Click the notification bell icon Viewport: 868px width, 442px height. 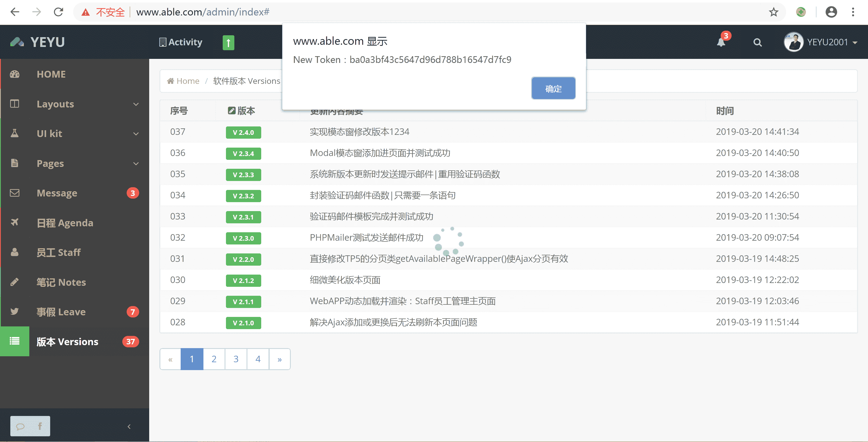coord(721,43)
